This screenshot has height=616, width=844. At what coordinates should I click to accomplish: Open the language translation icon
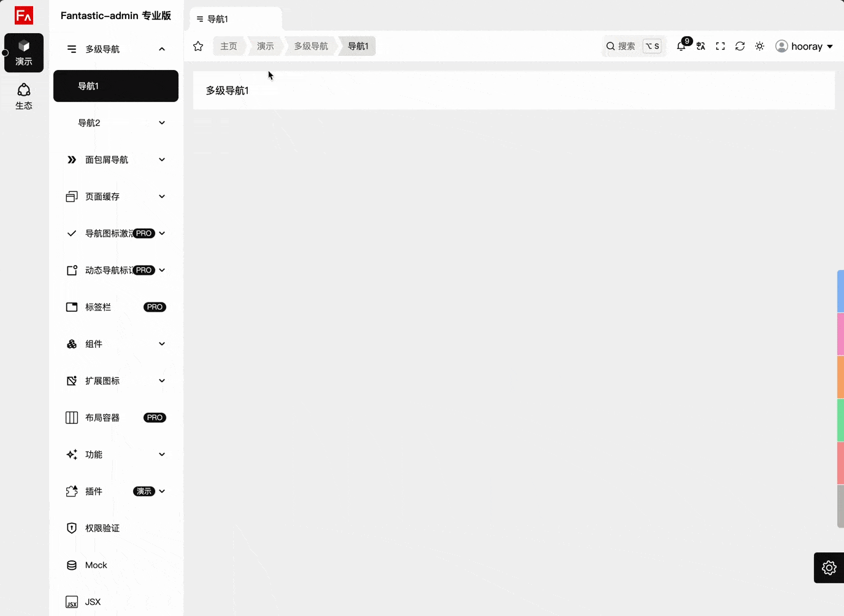click(701, 46)
